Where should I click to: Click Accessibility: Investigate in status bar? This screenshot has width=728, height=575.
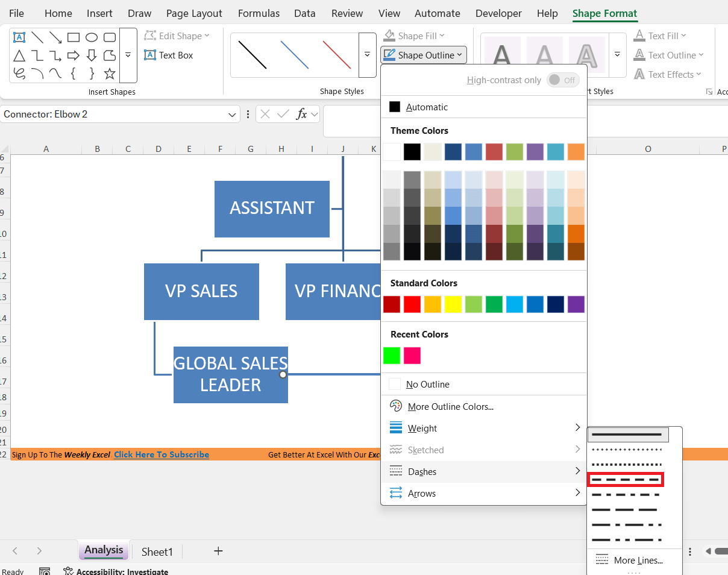[x=116, y=571]
